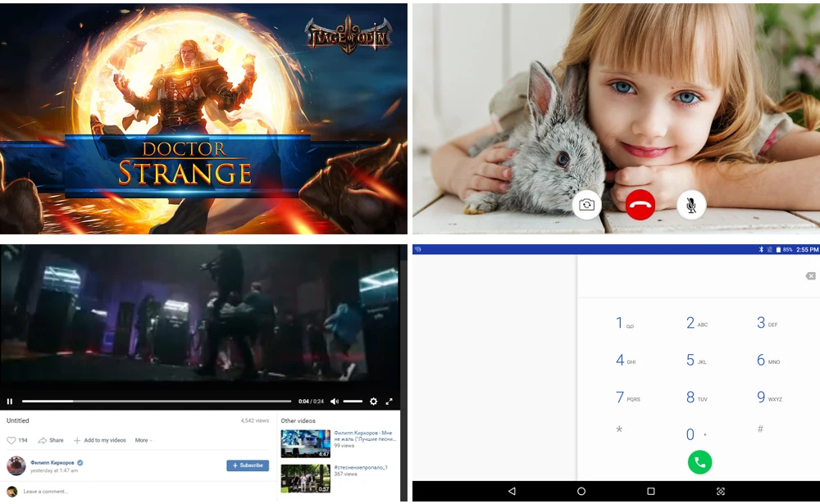
Task: Tap the star key on the dialer
Action: (x=619, y=429)
